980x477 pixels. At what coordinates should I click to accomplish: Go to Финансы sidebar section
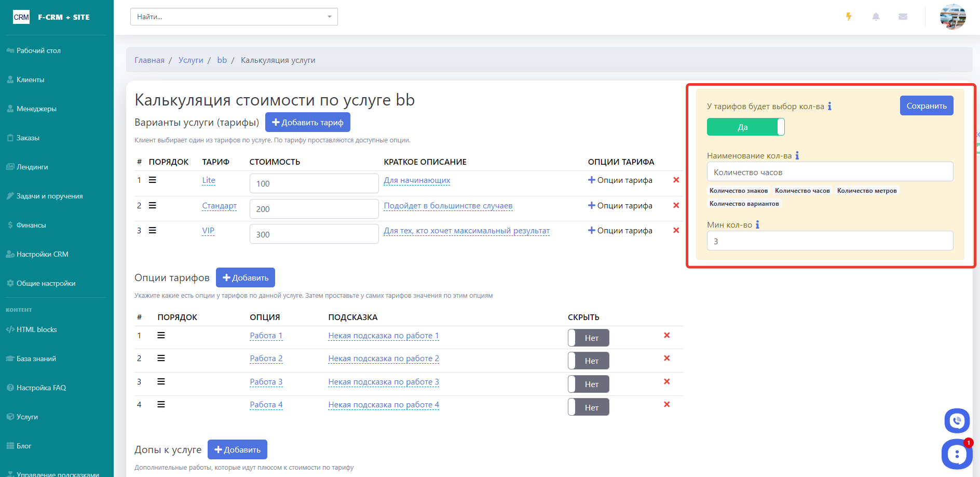pos(31,225)
